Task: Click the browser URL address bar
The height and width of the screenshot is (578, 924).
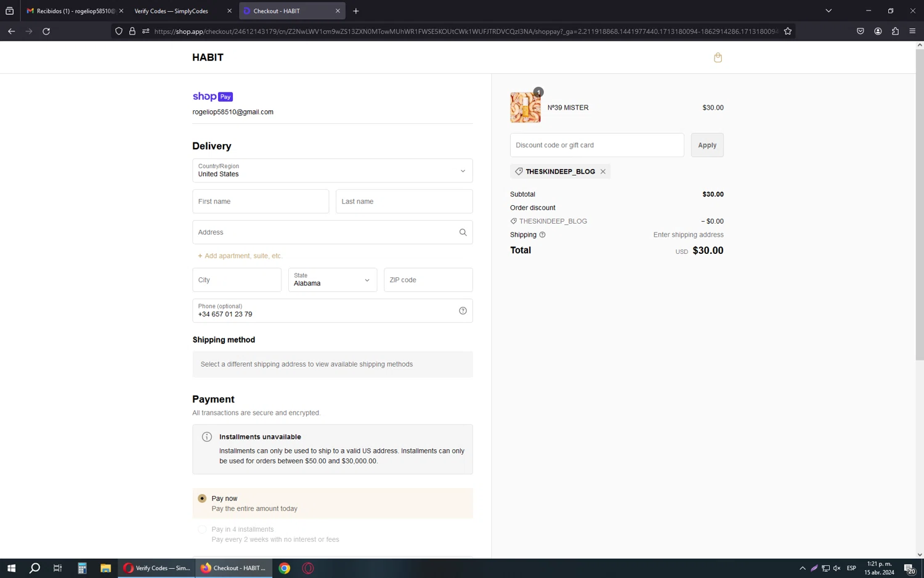Action: coord(466,31)
